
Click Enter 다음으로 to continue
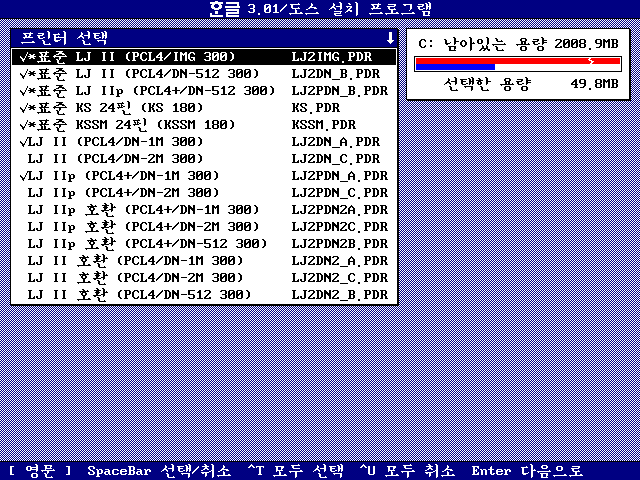[x=527, y=471]
